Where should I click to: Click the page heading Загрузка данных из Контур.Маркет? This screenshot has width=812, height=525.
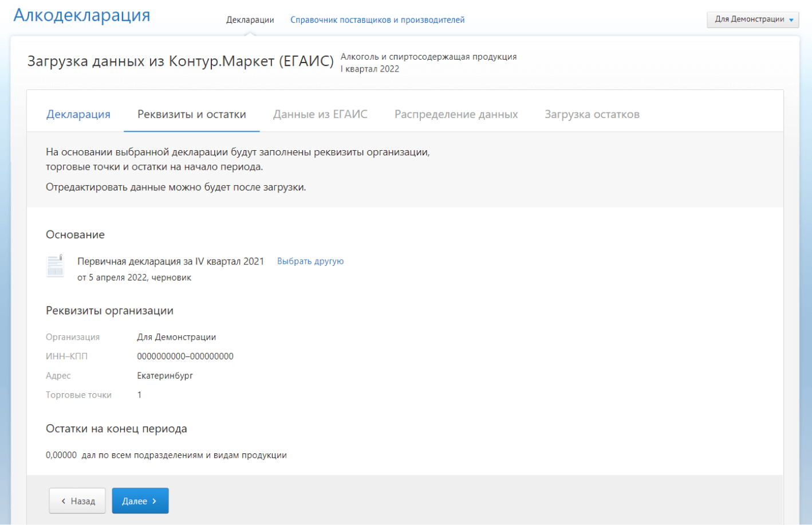point(180,61)
